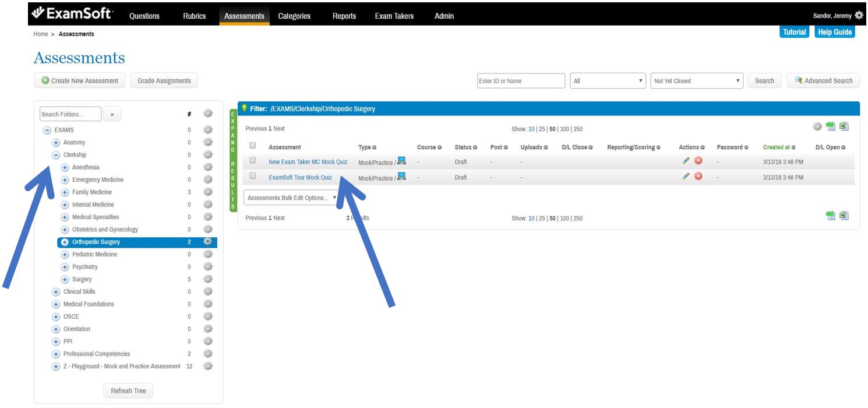Open gear options for Anatomy folder

[x=208, y=142]
